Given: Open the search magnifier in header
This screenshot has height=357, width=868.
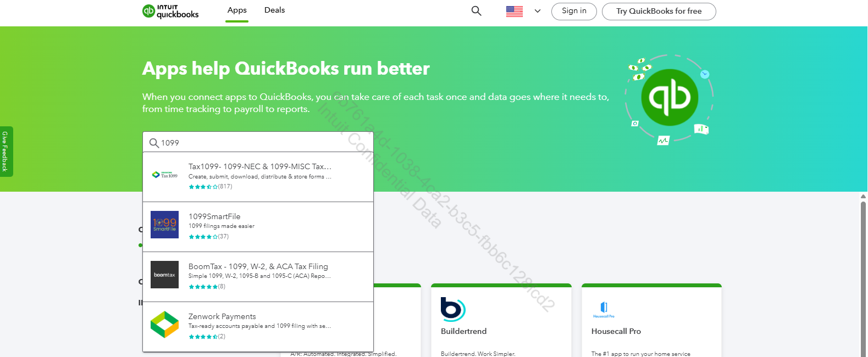Looking at the screenshot, I should pyautogui.click(x=477, y=11).
